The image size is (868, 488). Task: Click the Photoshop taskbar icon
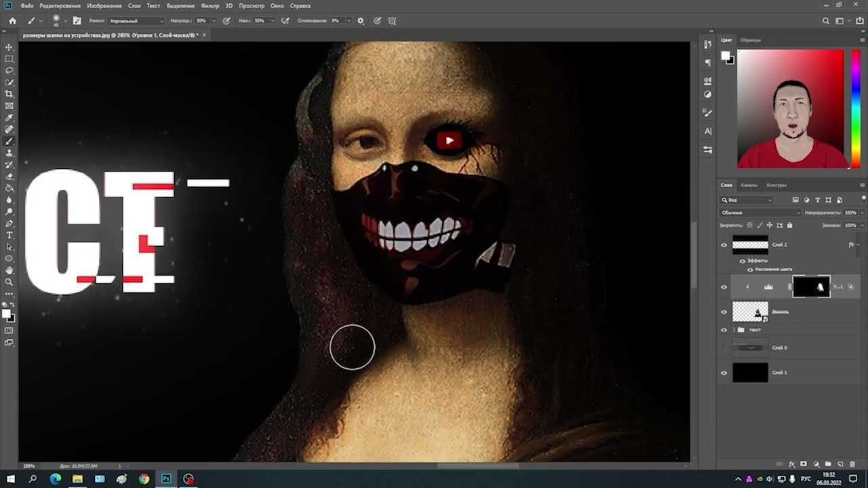click(x=166, y=479)
